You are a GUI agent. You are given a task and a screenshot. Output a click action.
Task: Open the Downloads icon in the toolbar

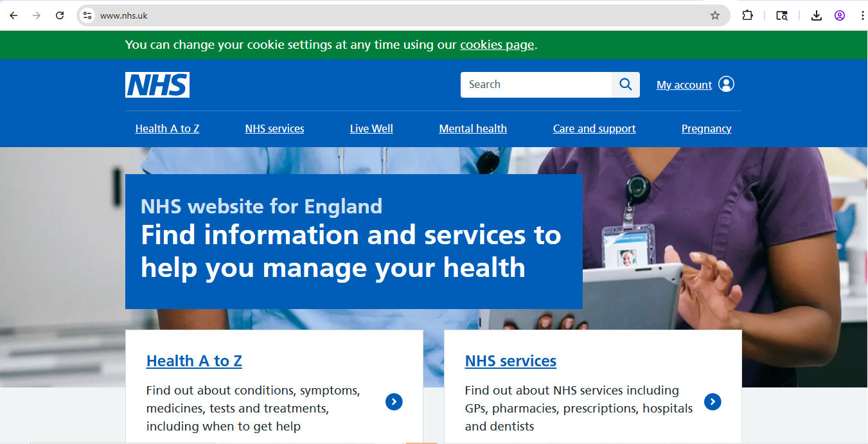tap(816, 15)
